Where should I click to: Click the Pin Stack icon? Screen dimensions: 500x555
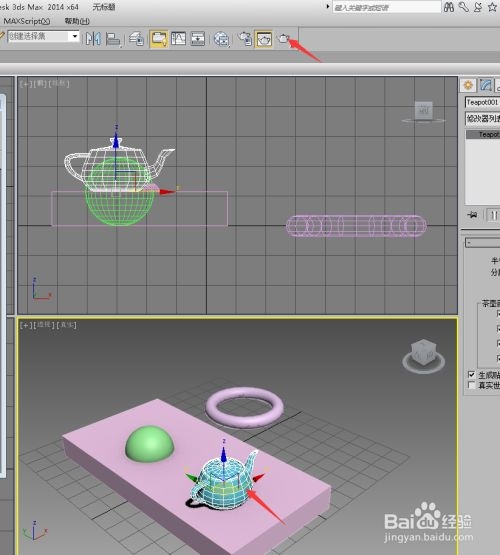472,215
